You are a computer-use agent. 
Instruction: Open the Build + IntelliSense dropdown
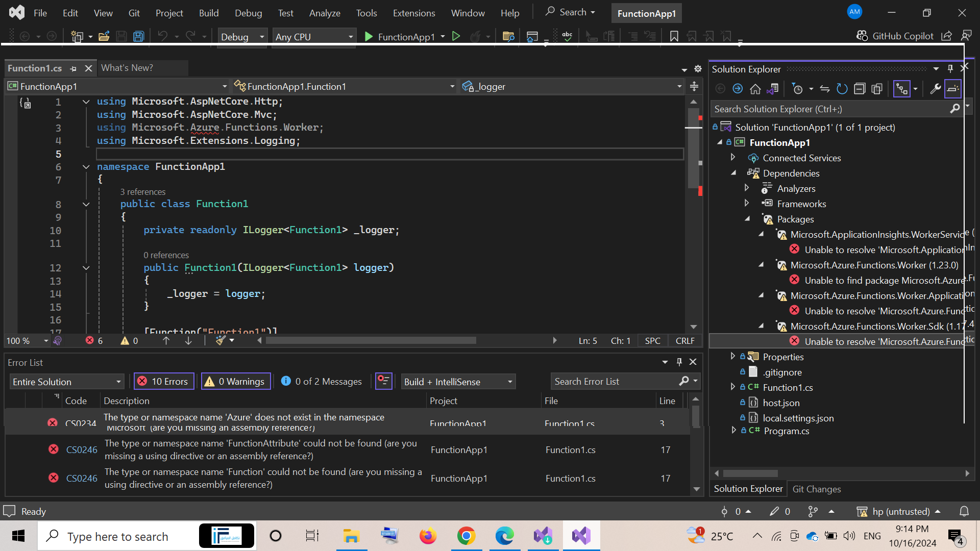click(x=458, y=382)
